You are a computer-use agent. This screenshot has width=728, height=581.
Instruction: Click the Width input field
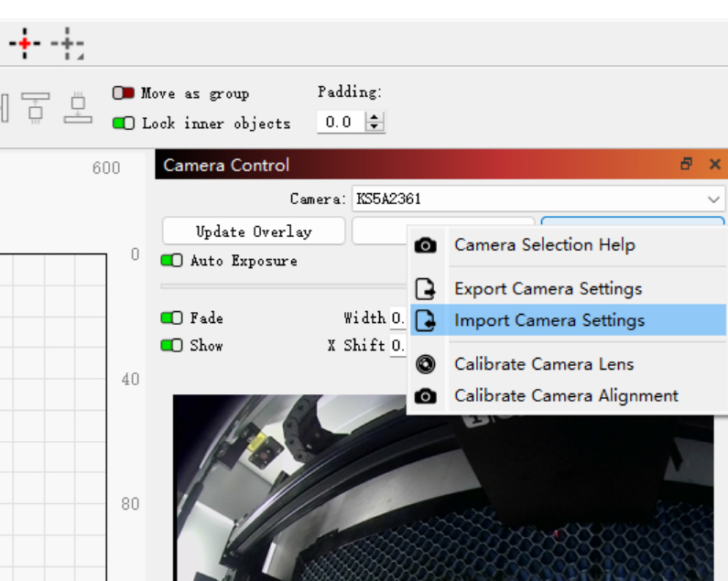398,317
